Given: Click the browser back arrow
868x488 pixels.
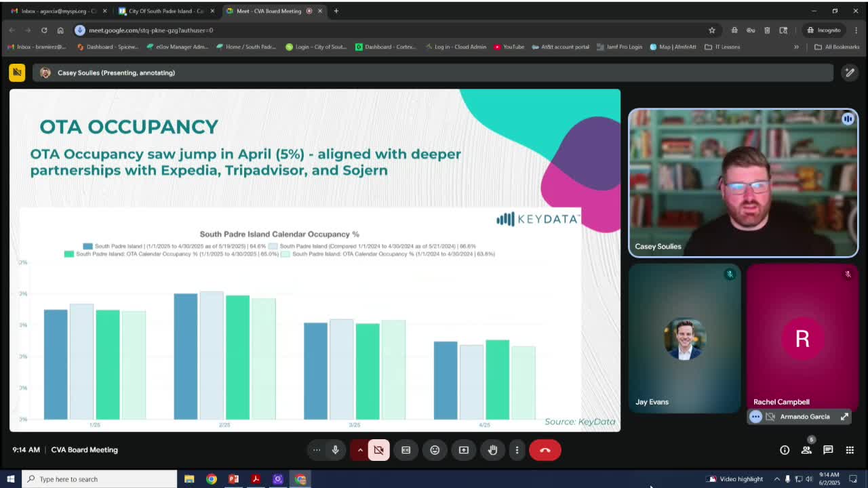Looking at the screenshot, I should tap(12, 30).
